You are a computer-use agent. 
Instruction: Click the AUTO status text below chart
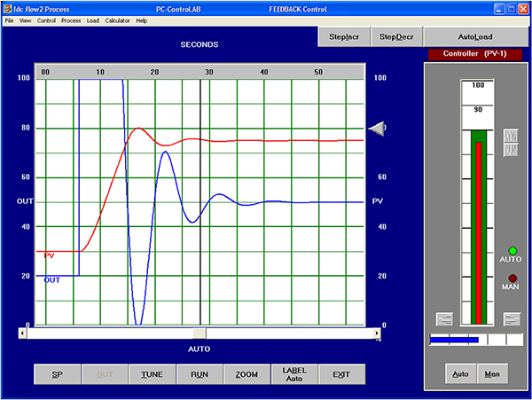point(199,349)
